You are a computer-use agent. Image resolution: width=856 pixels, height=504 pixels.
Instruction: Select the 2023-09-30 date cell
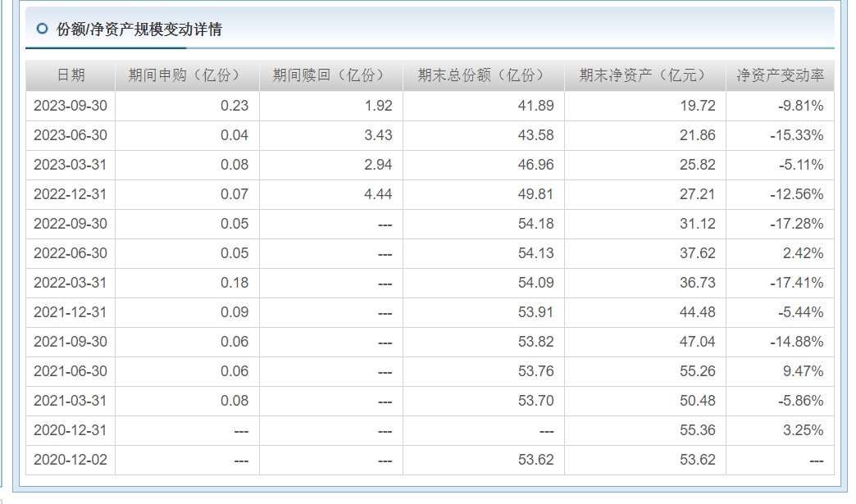[71, 106]
